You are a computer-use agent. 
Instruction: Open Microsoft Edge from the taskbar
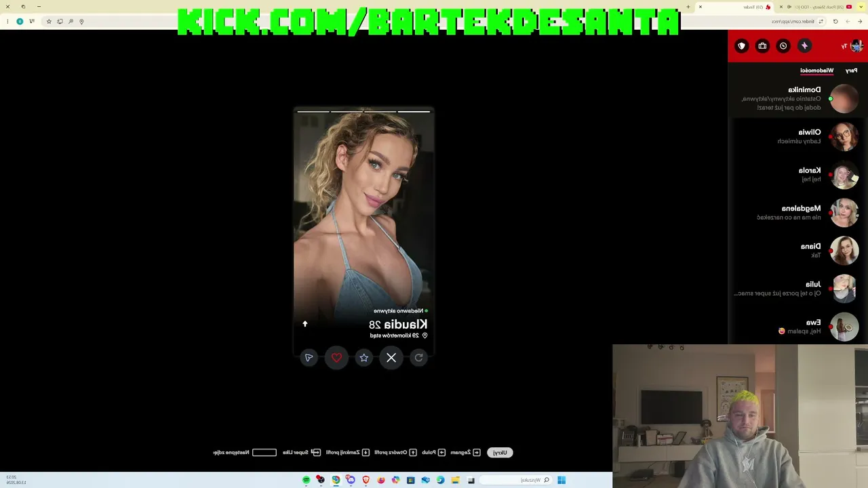pos(441,481)
